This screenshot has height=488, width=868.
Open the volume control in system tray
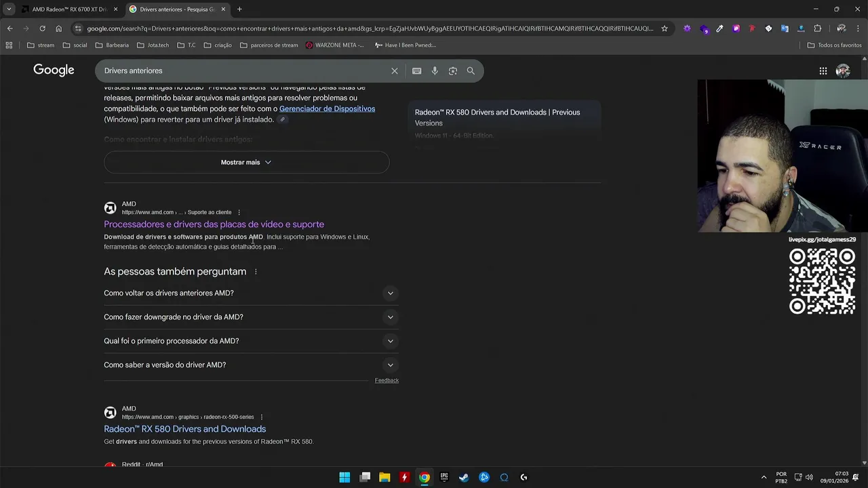(809, 477)
